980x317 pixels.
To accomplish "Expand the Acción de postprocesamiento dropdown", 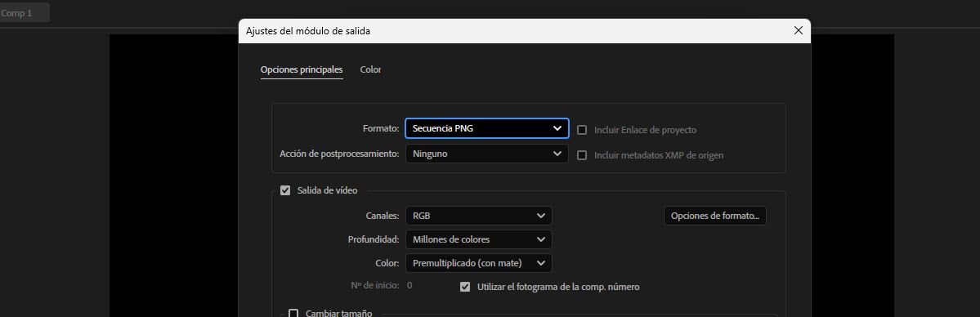I will (x=487, y=154).
